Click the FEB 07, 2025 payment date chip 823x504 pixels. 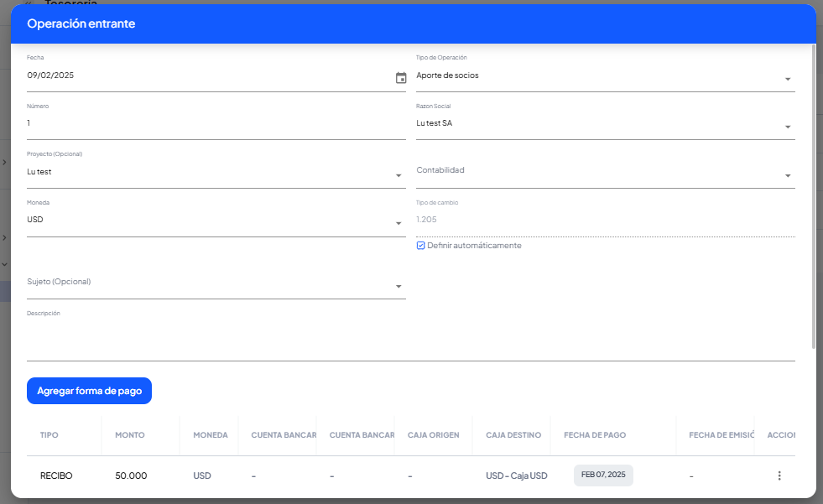point(603,475)
